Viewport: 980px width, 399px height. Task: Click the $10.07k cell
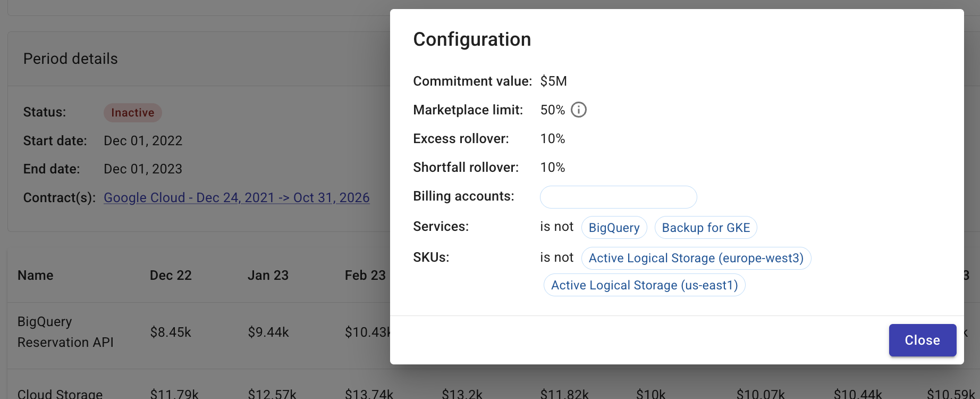(761, 394)
